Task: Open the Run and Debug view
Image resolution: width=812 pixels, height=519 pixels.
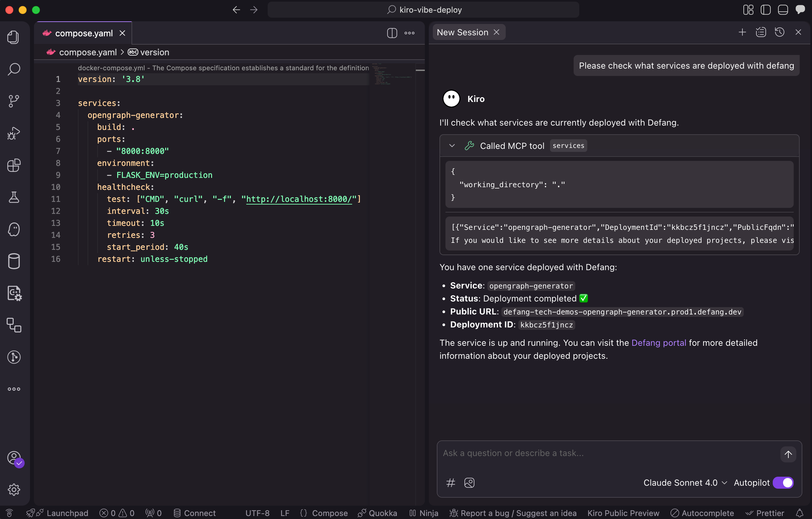Action: [14, 133]
